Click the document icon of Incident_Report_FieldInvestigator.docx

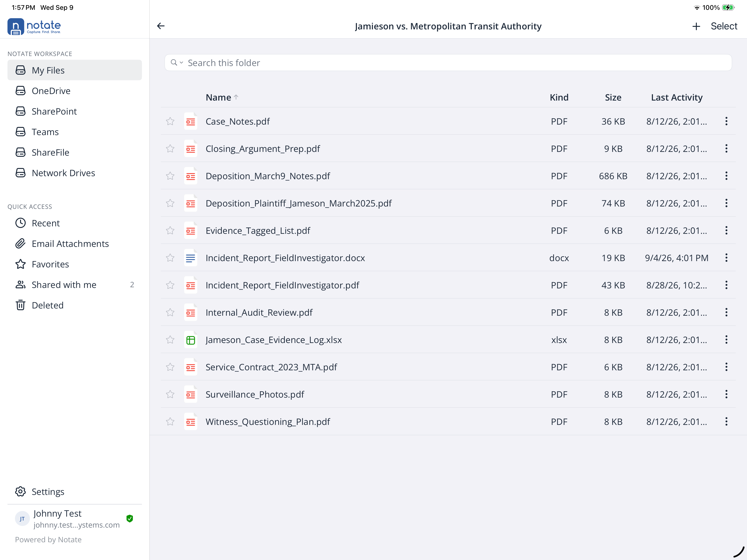coord(190,258)
